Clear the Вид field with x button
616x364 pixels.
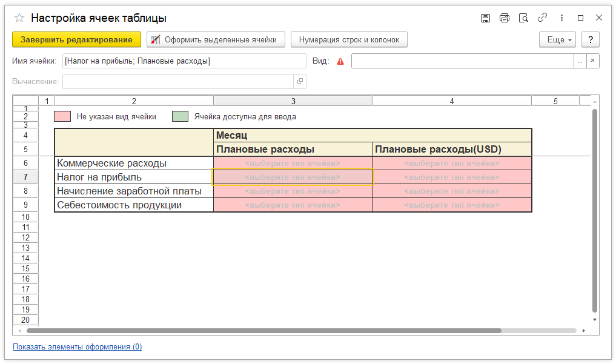(x=593, y=61)
